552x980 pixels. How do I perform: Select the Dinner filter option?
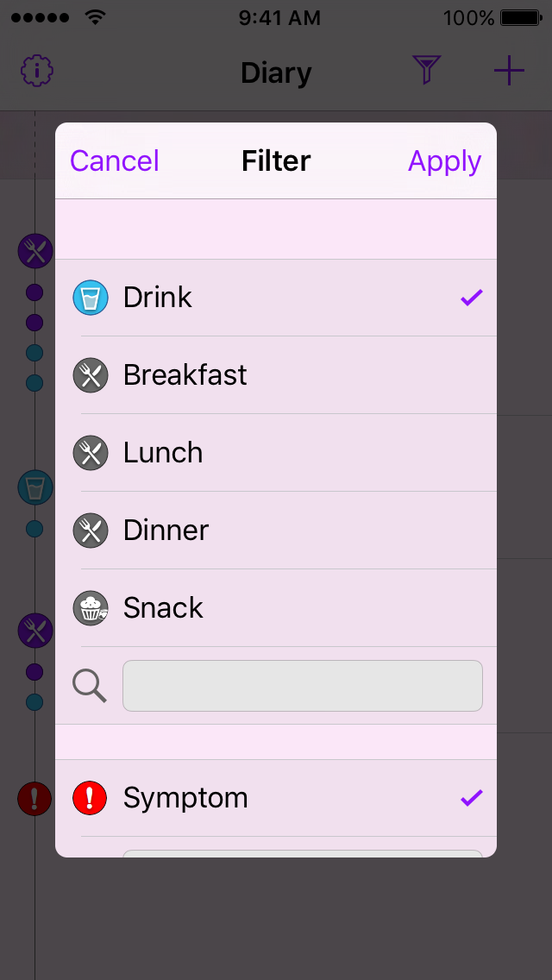click(x=276, y=531)
